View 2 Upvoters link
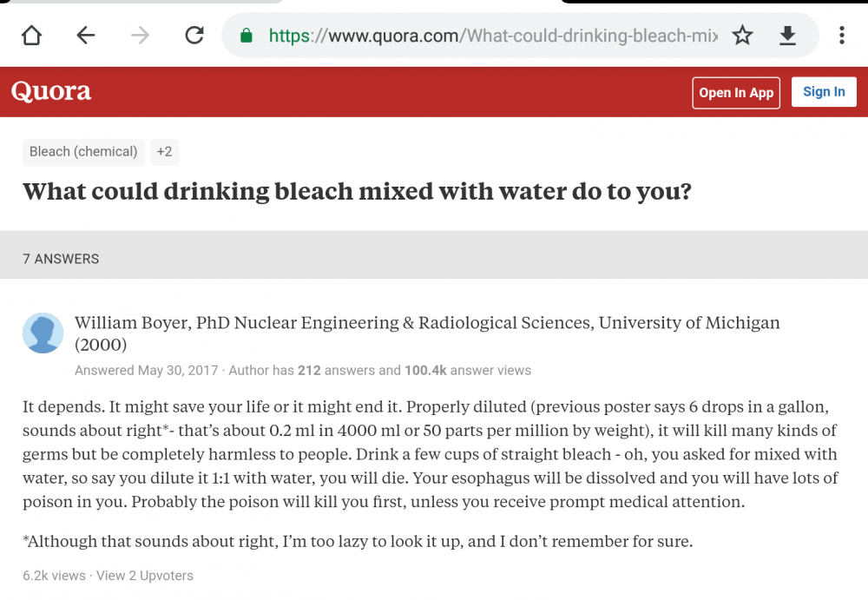Screen dimensions: 868x600 click(144, 575)
